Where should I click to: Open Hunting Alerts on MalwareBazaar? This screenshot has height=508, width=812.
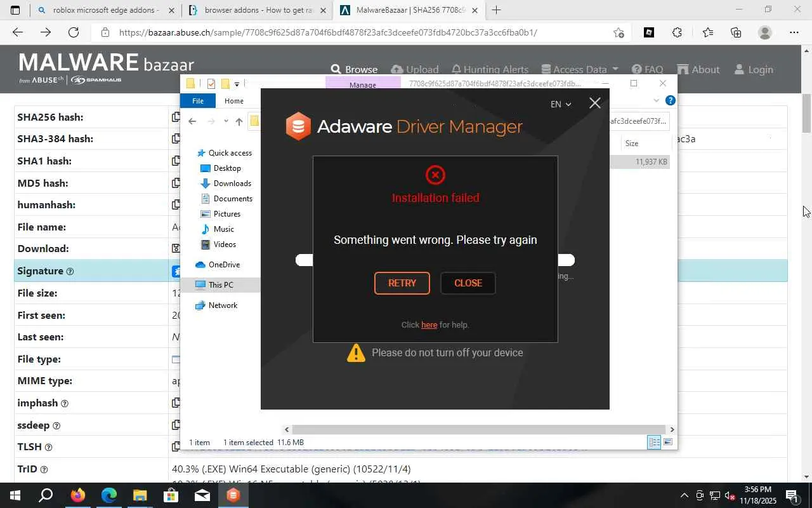point(489,69)
